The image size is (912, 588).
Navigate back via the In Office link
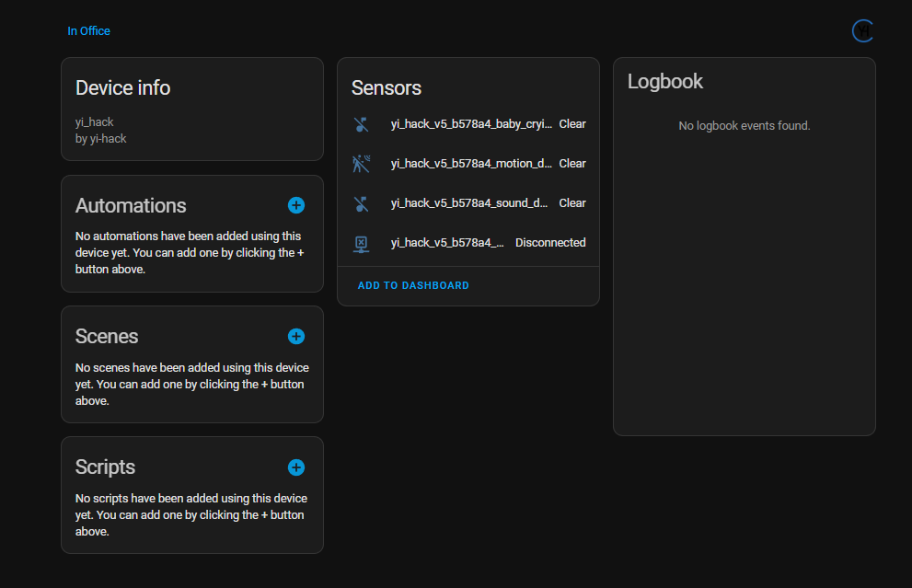88,30
